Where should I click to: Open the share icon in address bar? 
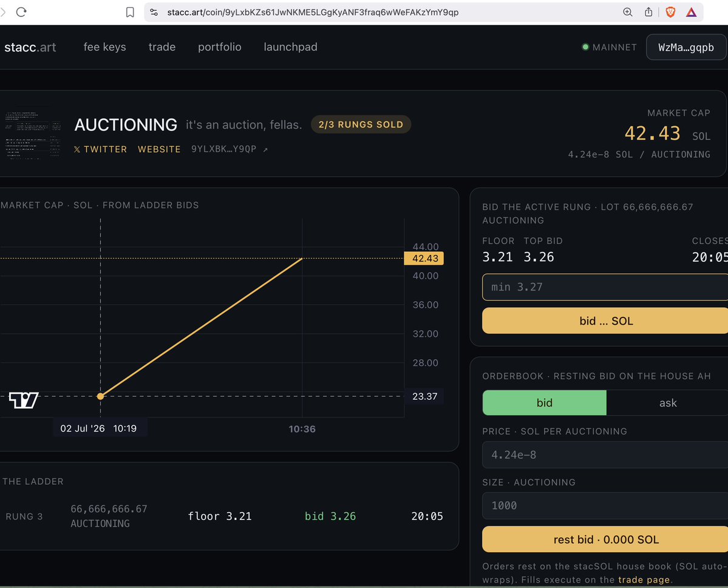tap(648, 12)
